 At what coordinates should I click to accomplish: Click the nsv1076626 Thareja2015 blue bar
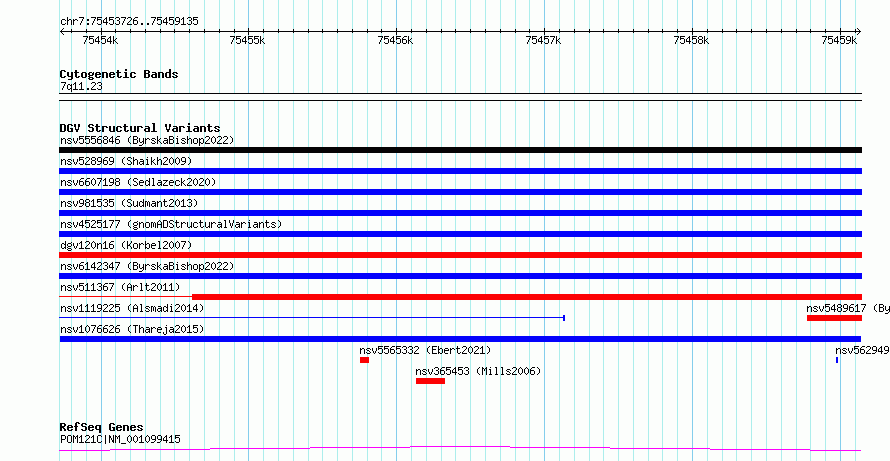(x=460, y=339)
